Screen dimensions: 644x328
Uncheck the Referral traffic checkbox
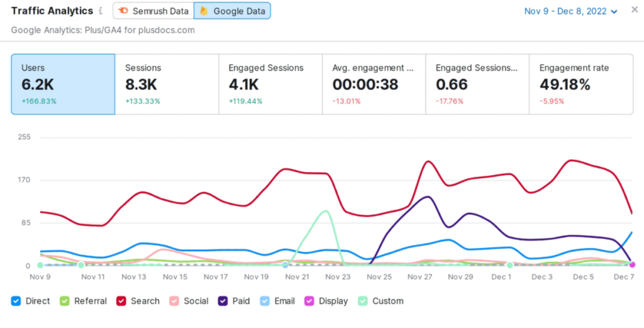click(65, 302)
